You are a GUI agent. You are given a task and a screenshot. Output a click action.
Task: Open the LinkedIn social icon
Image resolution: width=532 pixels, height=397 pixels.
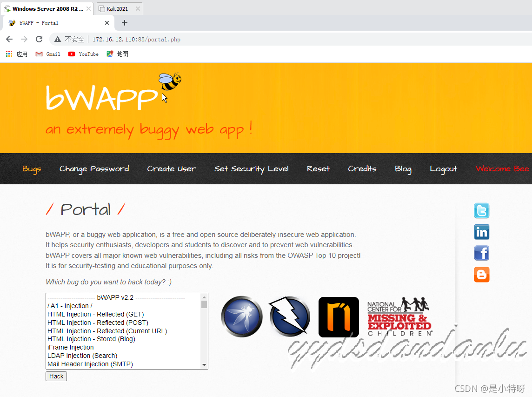tap(481, 232)
